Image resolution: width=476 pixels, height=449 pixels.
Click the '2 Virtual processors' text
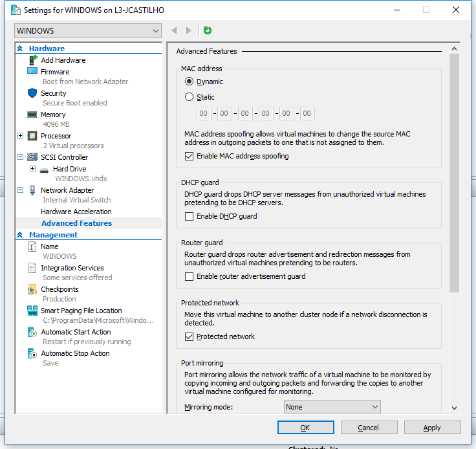pos(73,146)
